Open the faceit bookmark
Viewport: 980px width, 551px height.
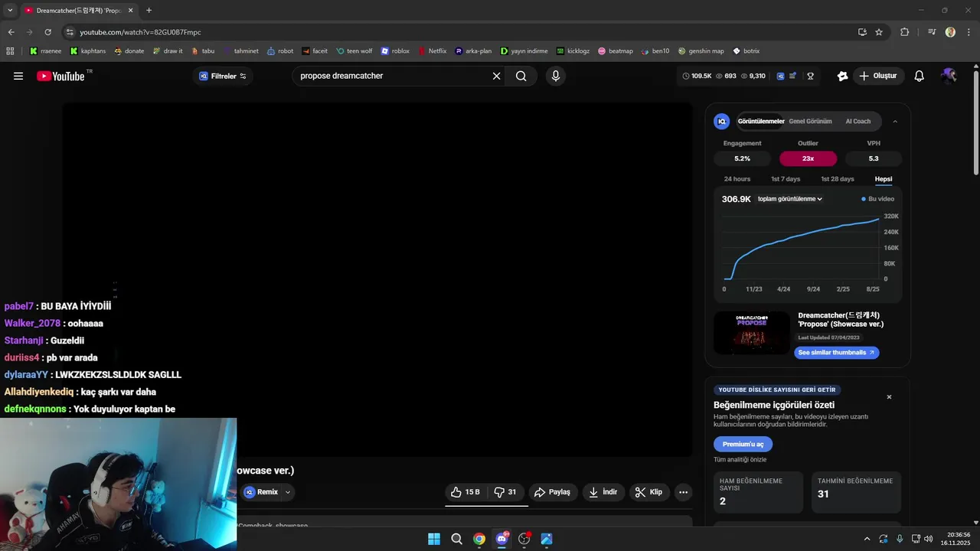(x=315, y=51)
